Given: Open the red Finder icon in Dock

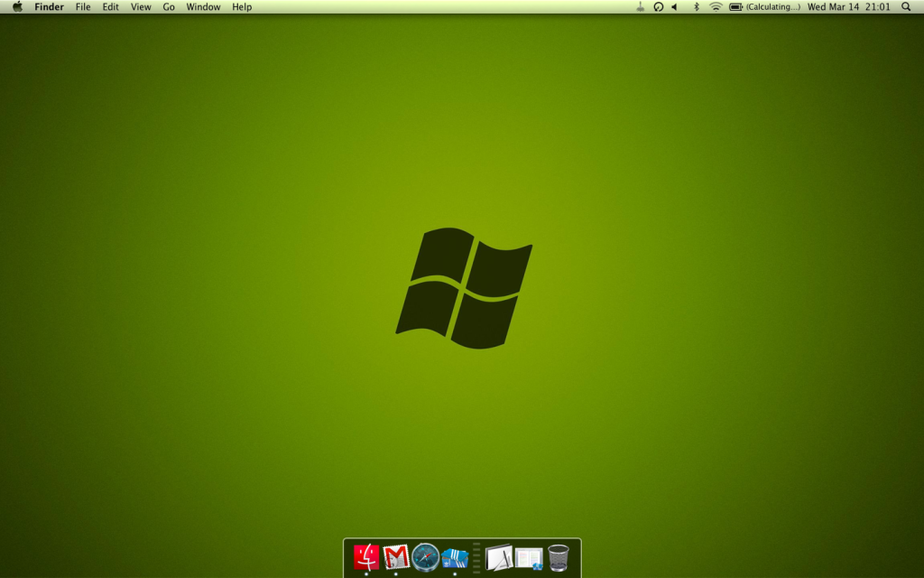Looking at the screenshot, I should [x=366, y=557].
